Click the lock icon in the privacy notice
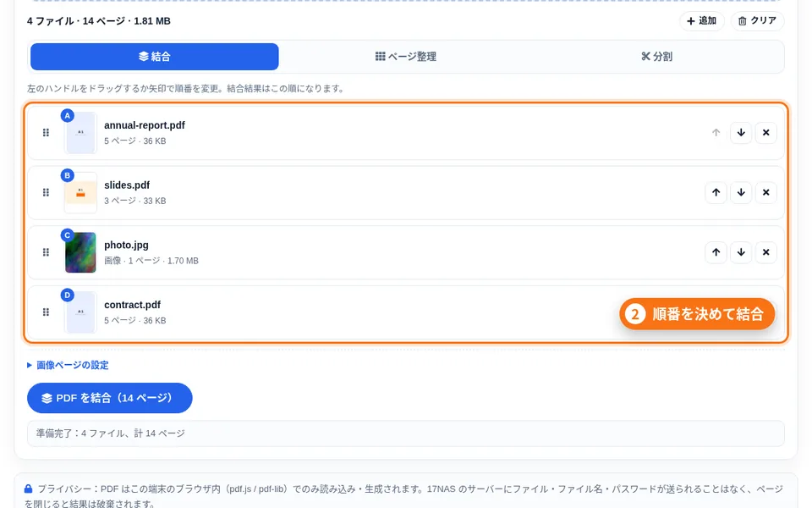Viewport: 812px width, 508px height. [x=29, y=489]
